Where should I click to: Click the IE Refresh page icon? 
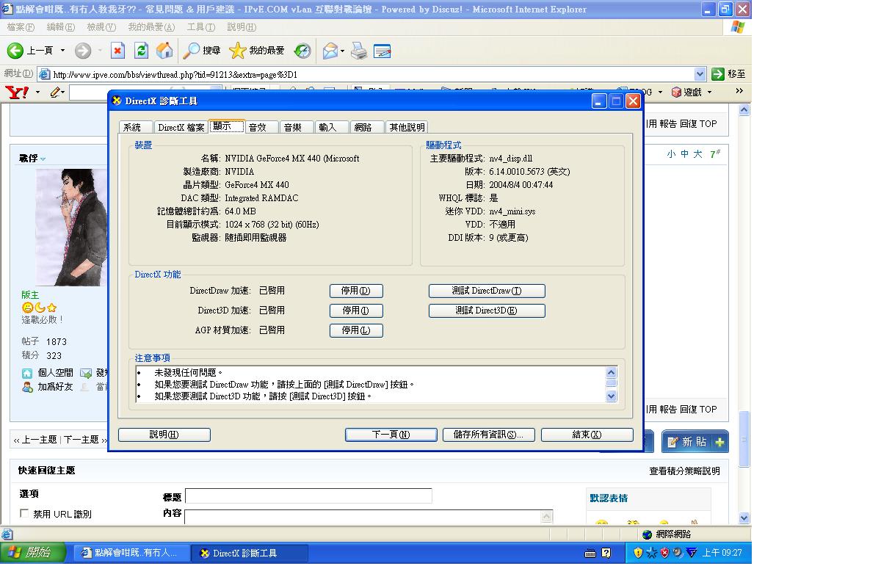pos(142,51)
